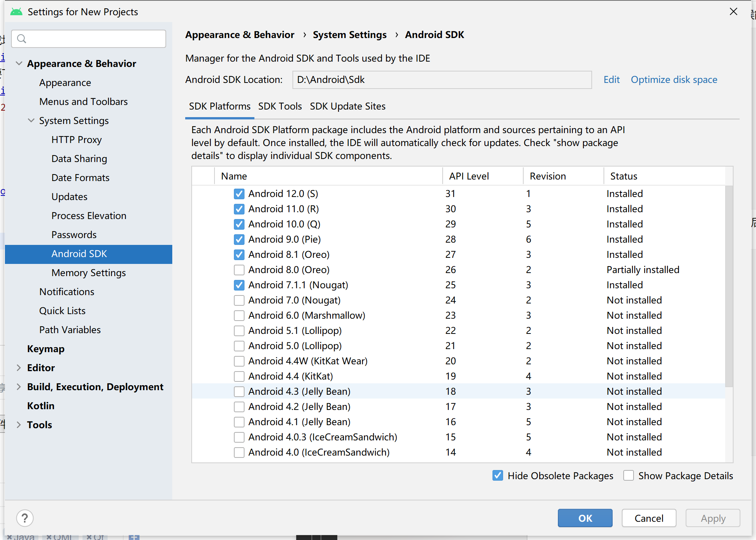Image resolution: width=756 pixels, height=540 pixels.
Task: Expand Build, Execution, Deployment node
Action: (19, 387)
